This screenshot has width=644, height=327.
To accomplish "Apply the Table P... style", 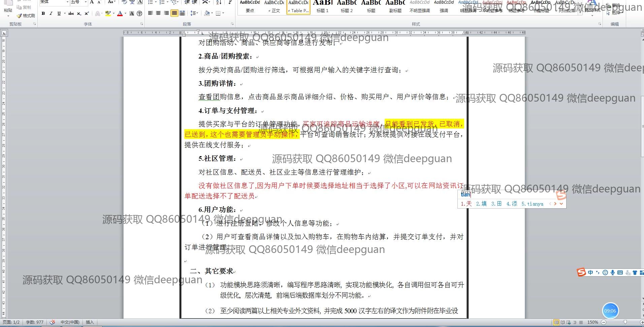I will coord(298,7).
